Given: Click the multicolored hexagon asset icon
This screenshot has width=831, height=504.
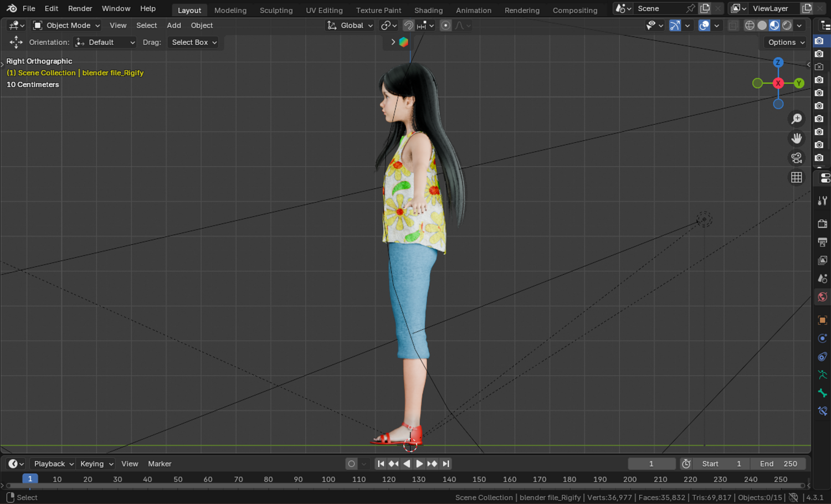Looking at the screenshot, I should pos(404,42).
